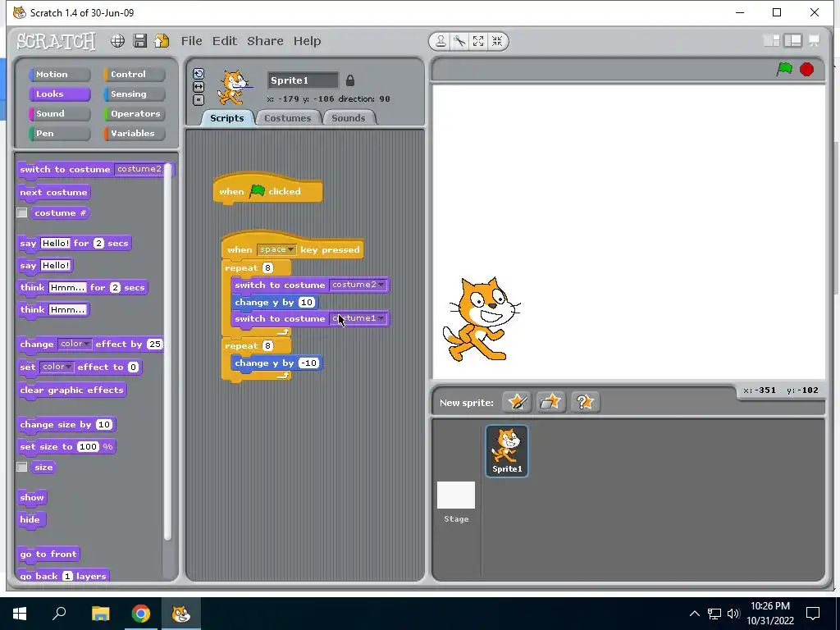Click the globe language icon
Image resolution: width=840 pixels, height=630 pixels.
click(118, 41)
